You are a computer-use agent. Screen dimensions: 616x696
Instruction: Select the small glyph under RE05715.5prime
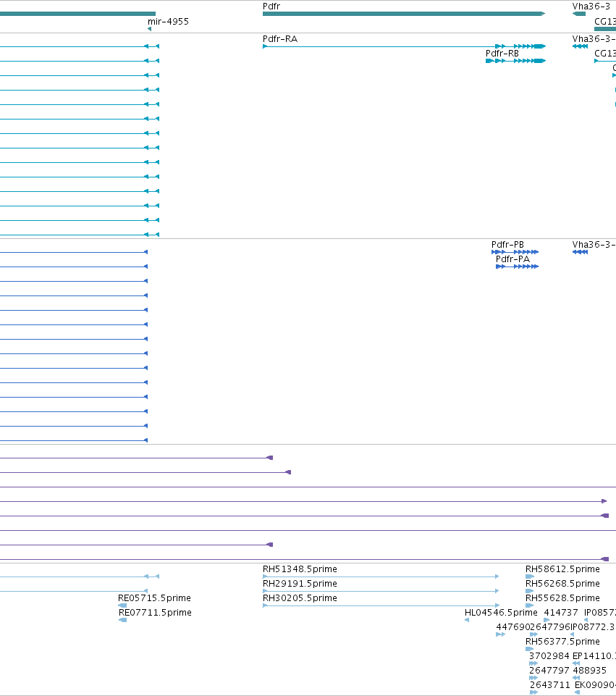coord(122,605)
